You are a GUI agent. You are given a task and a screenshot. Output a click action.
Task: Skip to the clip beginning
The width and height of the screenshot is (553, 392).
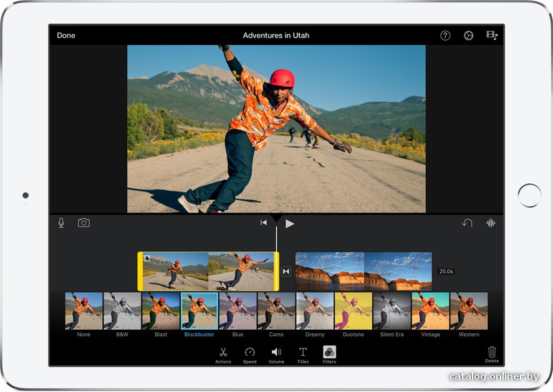click(264, 222)
